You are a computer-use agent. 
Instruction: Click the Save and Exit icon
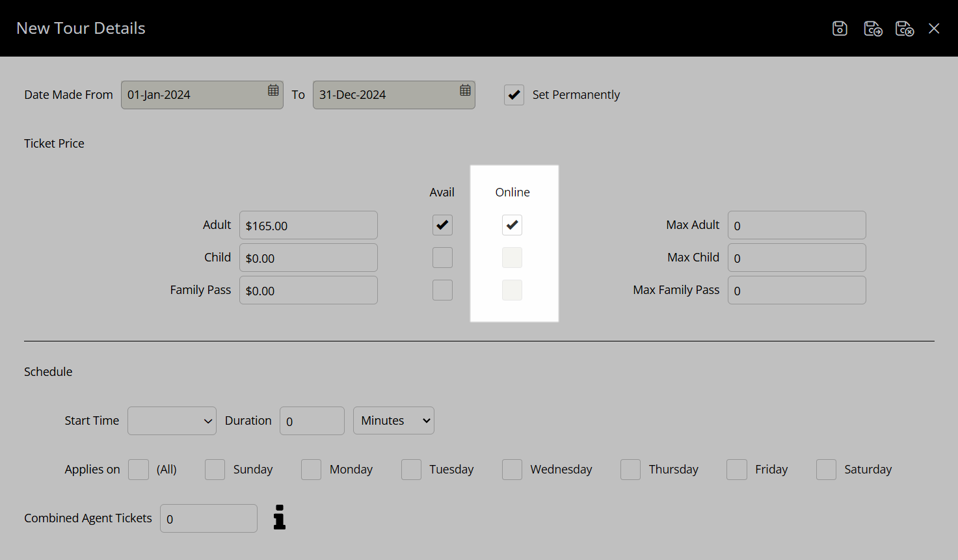coord(905,29)
